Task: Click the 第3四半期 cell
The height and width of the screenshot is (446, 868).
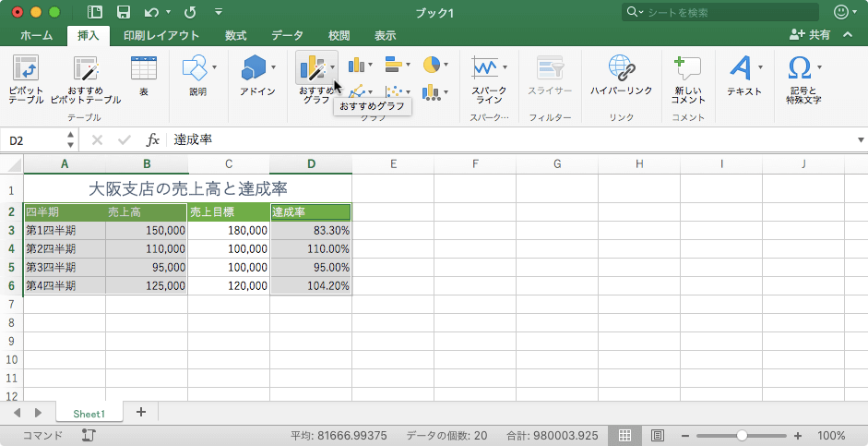Action: (65, 267)
